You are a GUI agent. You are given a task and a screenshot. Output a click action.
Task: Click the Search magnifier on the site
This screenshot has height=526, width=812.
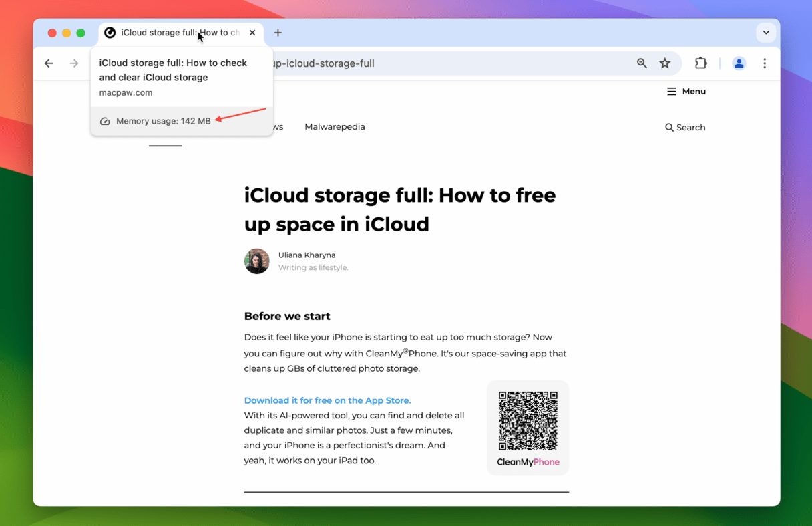point(685,127)
